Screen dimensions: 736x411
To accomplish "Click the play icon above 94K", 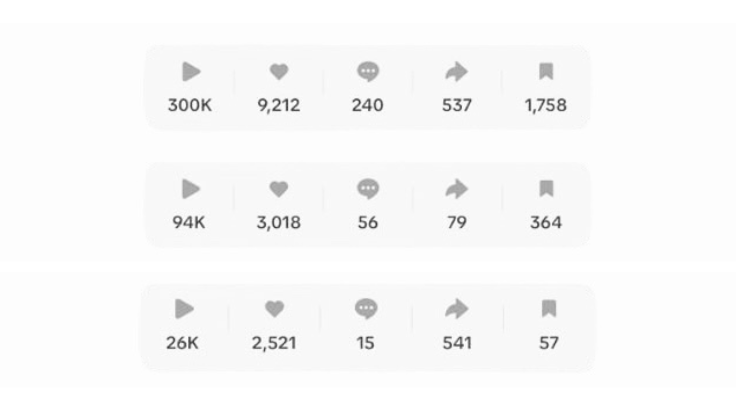I will (191, 188).
